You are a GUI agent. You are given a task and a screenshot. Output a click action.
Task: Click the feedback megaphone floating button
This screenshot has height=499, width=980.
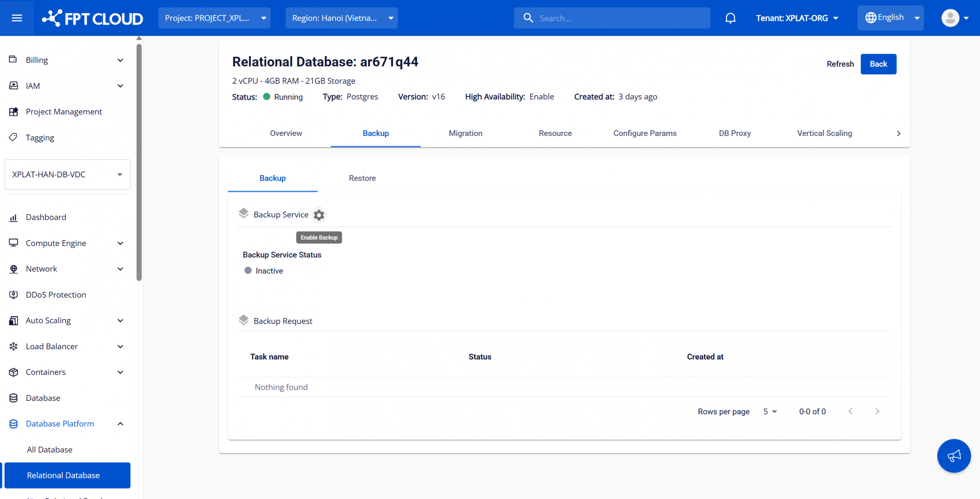[954, 455]
